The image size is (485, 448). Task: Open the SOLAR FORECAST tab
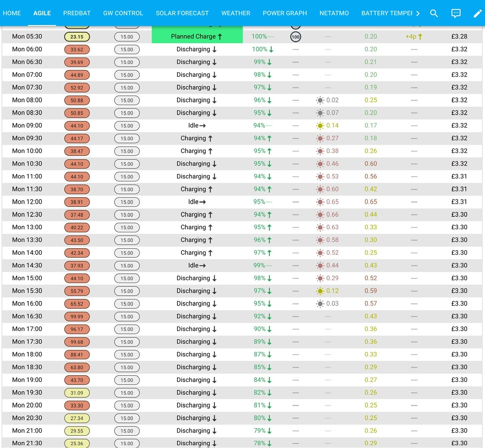coord(182,13)
